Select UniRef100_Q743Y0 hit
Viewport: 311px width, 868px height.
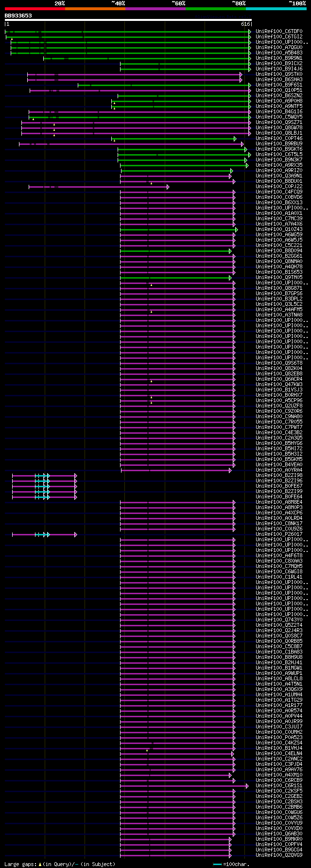279,620
